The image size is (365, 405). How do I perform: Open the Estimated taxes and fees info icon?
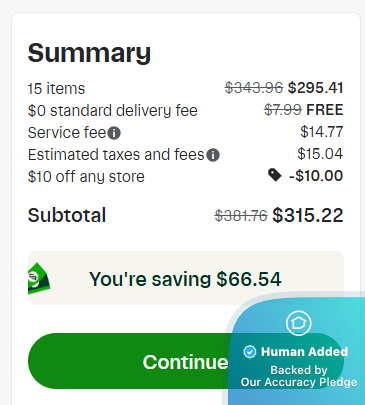pos(213,155)
